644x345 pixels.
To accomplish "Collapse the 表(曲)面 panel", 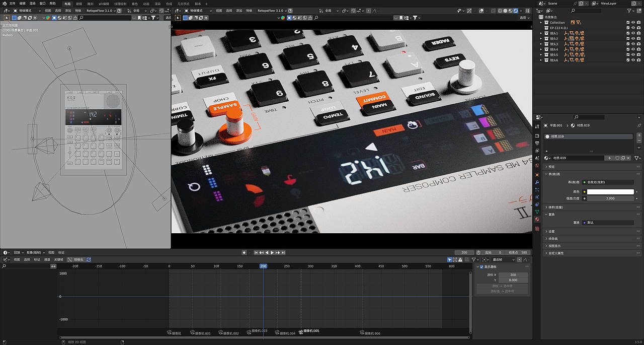I will pyautogui.click(x=592, y=174).
